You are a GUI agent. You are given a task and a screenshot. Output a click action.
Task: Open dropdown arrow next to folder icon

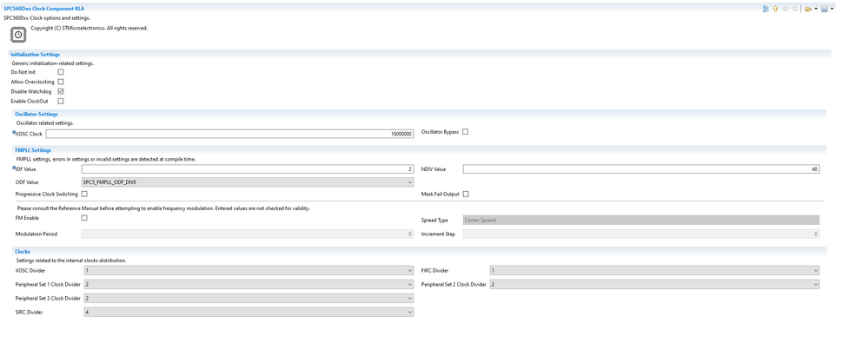pos(816,9)
